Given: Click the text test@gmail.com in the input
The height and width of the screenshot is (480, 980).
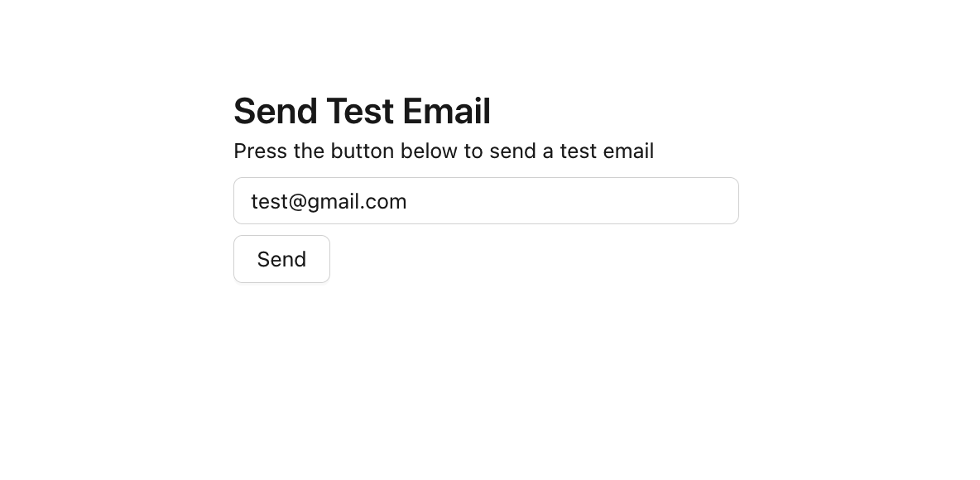Looking at the screenshot, I should click(x=329, y=202).
